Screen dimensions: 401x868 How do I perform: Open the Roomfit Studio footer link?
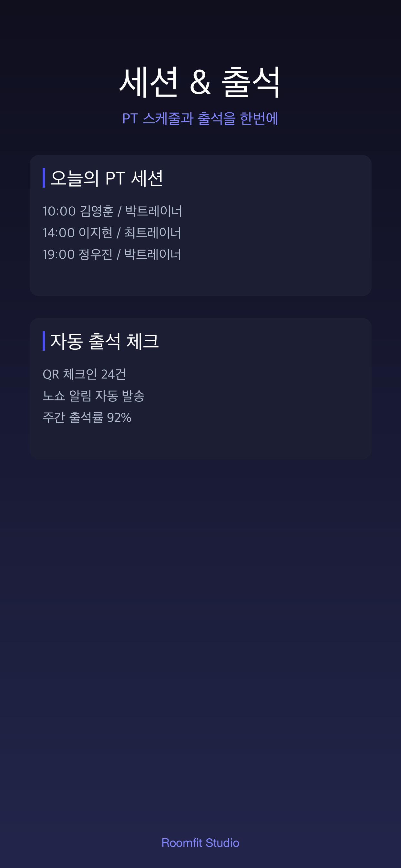[x=200, y=842]
